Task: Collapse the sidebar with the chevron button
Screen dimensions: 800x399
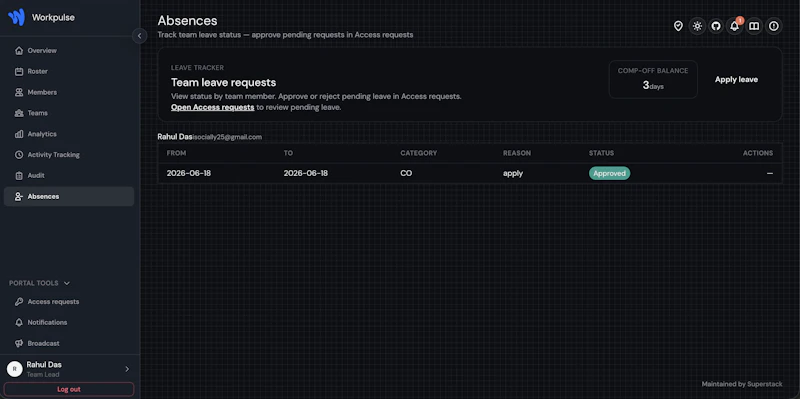Action: (139, 36)
